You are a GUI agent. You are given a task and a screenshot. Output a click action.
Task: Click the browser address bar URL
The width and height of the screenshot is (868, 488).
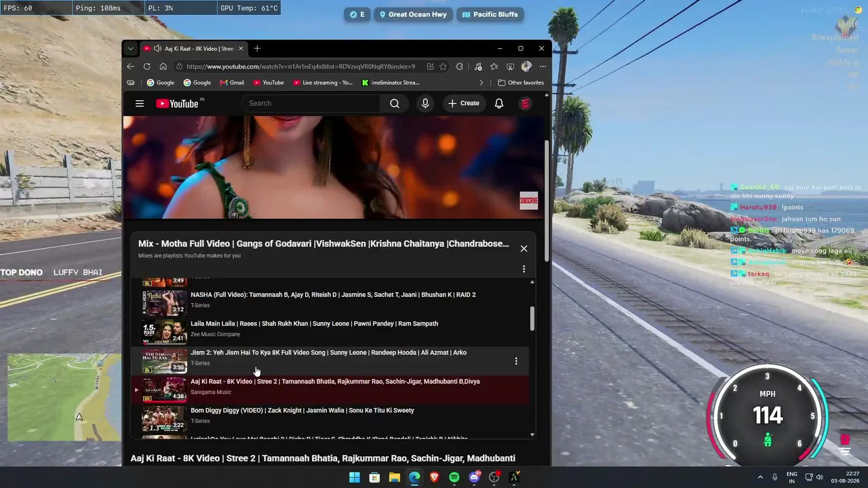pos(300,66)
